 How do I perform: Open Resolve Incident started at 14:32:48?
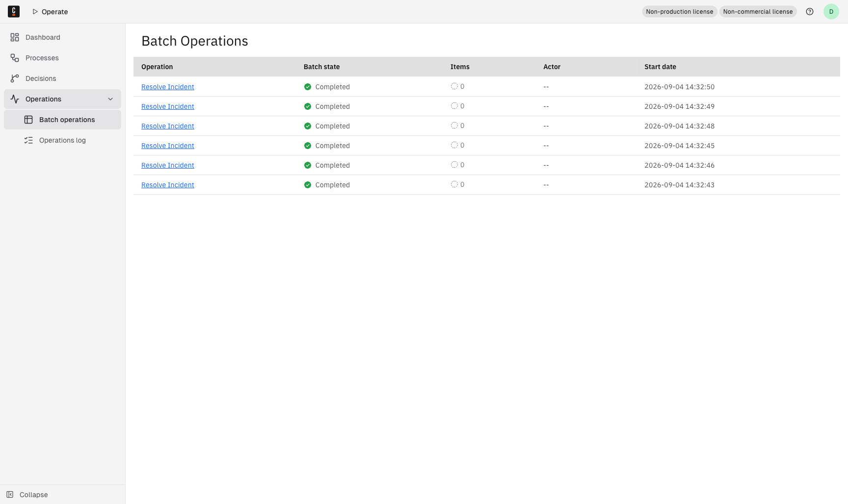tap(168, 126)
